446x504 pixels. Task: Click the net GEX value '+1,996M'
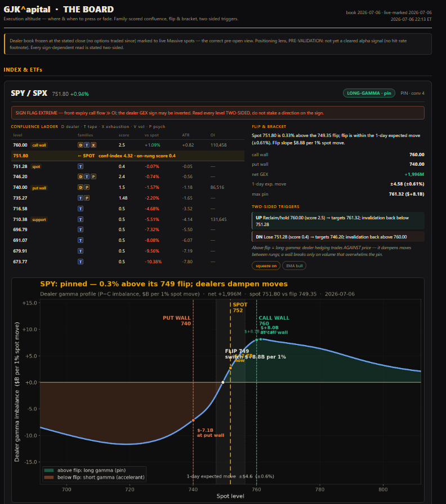click(x=414, y=174)
